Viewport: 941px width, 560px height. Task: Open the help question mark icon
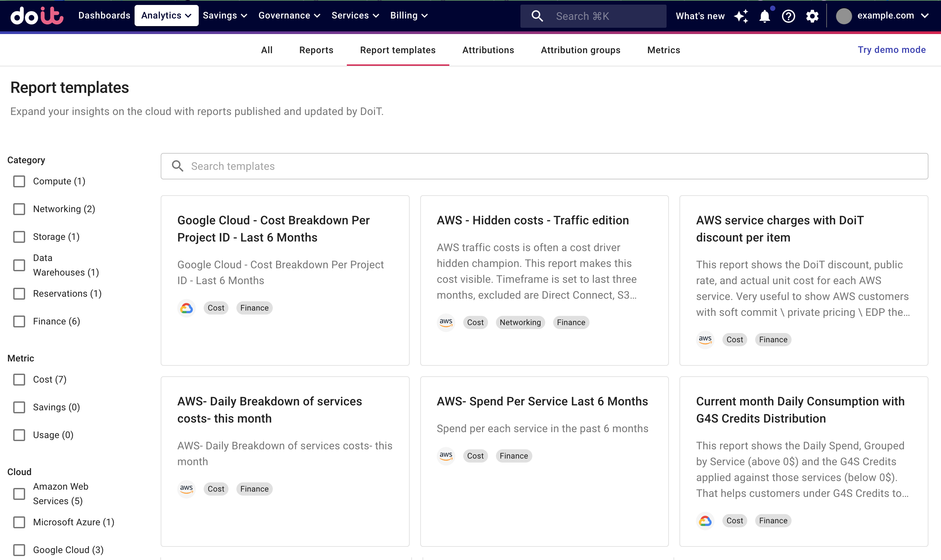click(789, 16)
